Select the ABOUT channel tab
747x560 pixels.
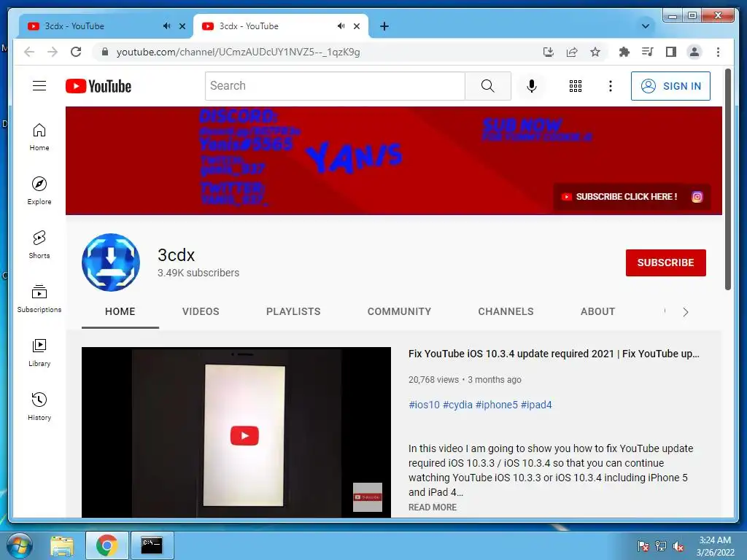[598, 311]
